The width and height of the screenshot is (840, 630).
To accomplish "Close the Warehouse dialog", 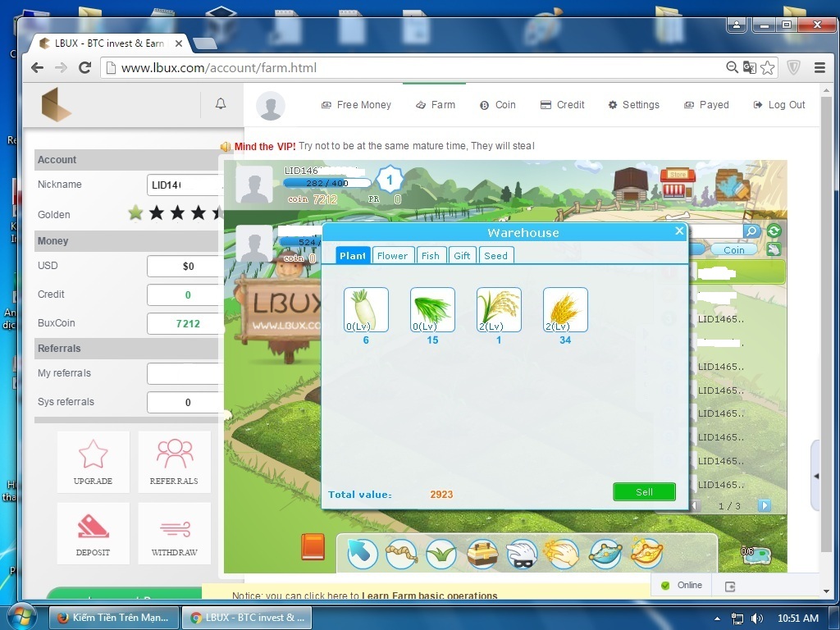I will 679,231.
